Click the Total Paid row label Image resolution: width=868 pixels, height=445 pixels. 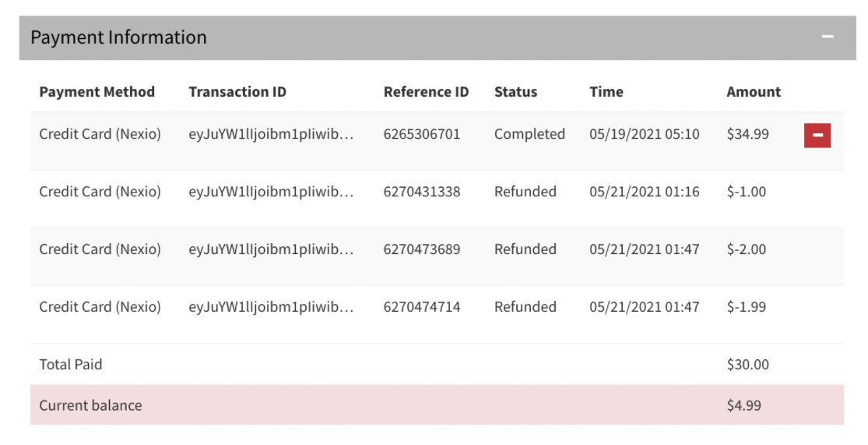[x=71, y=365]
